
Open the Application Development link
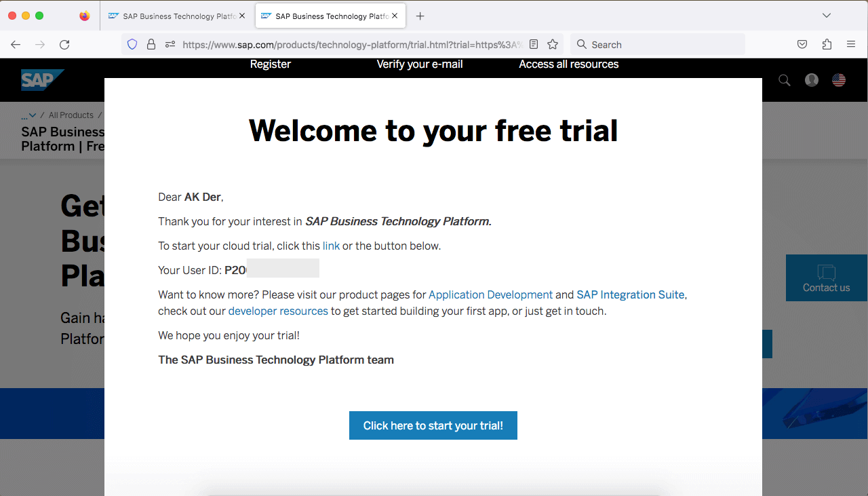490,295
